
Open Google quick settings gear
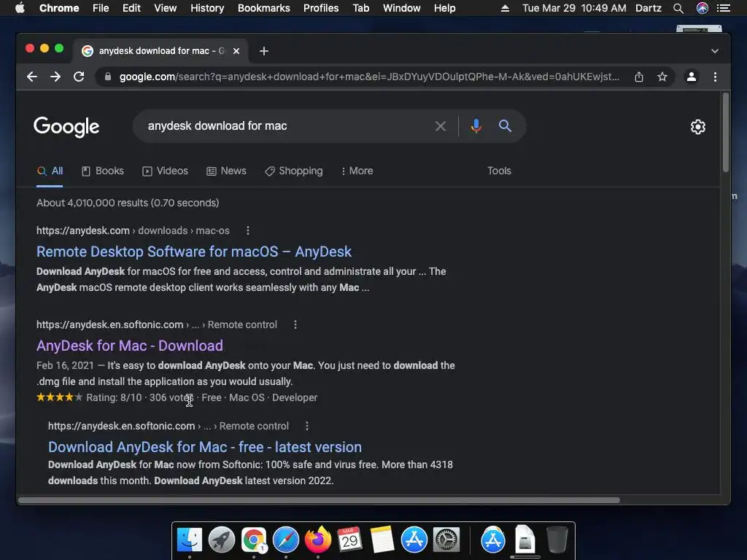click(x=698, y=127)
